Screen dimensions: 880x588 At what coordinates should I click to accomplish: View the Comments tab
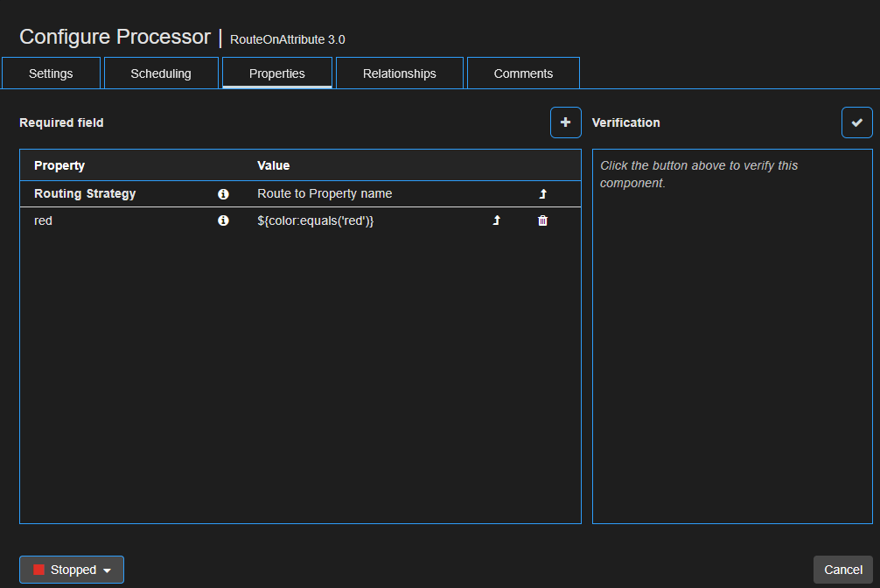coord(523,73)
